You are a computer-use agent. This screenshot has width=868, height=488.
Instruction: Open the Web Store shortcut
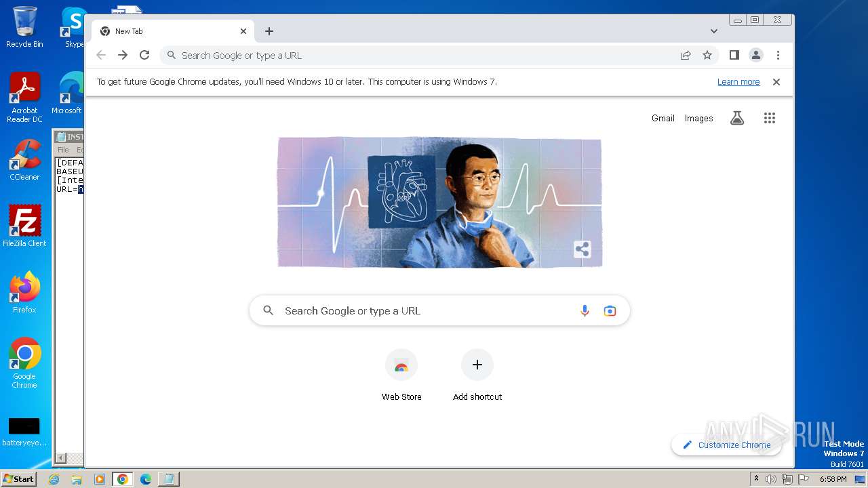click(401, 375)
